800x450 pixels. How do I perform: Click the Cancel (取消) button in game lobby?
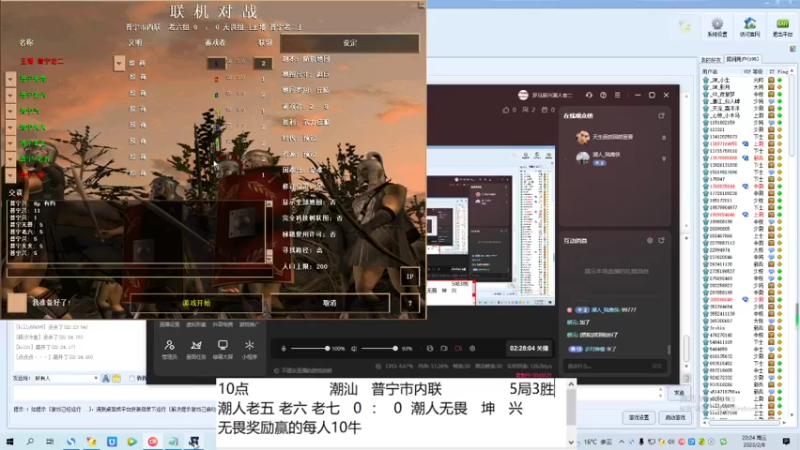click(330, 303)
